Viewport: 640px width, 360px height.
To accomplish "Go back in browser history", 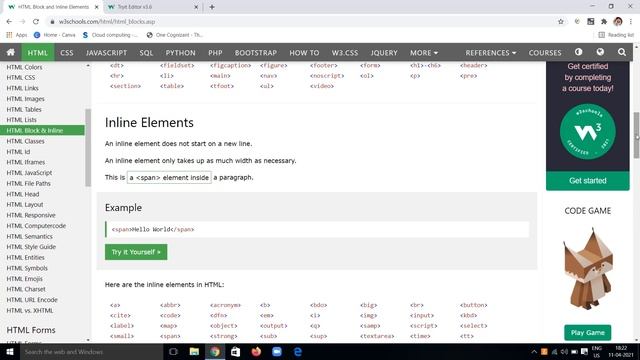I will click(9, 22).
